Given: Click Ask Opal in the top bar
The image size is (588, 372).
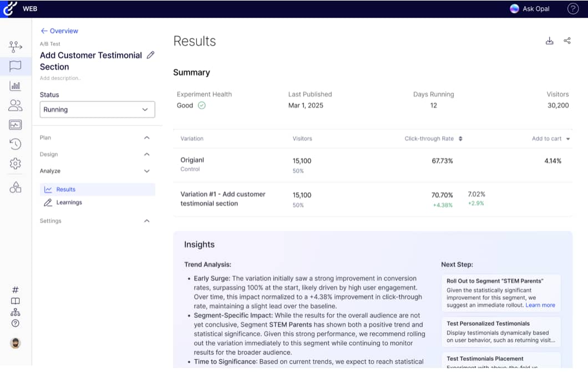Looking at the screenshot, I should click(x=529, y=9).
